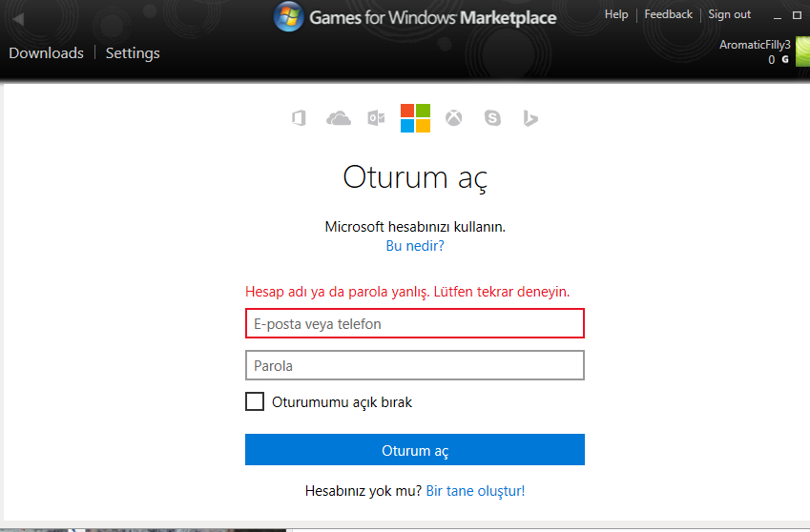Open the Downloads section
The image size is (810, 532).
click(x=46, y=52)
